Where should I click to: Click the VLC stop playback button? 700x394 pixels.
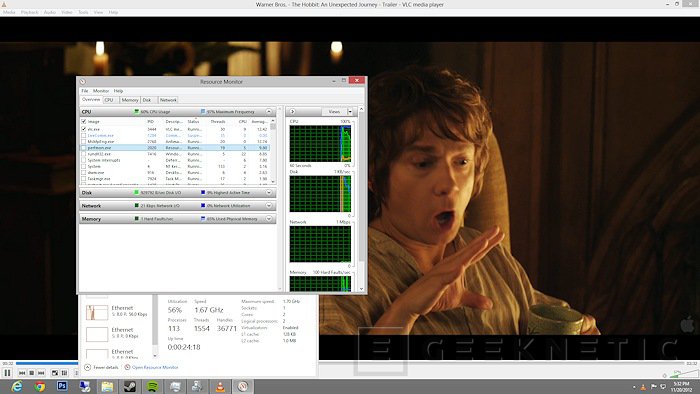[x=31, y=373]
